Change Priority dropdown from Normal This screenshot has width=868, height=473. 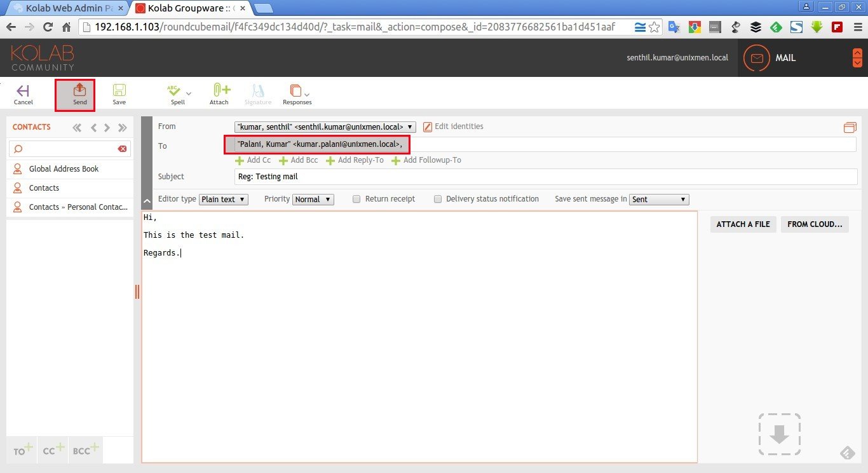(313, 199)
